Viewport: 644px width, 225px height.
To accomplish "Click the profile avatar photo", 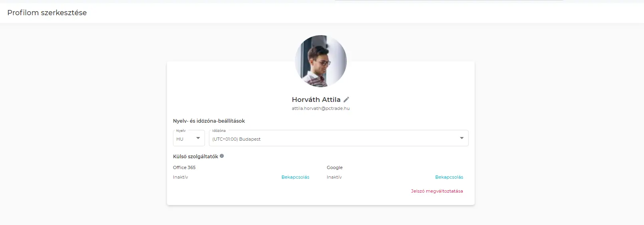I will point(320,61).
